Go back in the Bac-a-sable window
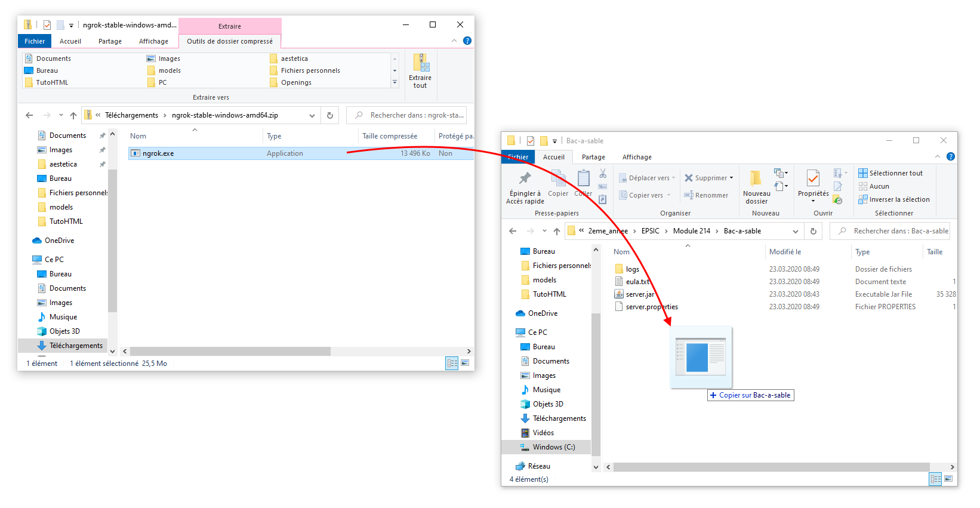980x508 pixels. tap(513, 231)
